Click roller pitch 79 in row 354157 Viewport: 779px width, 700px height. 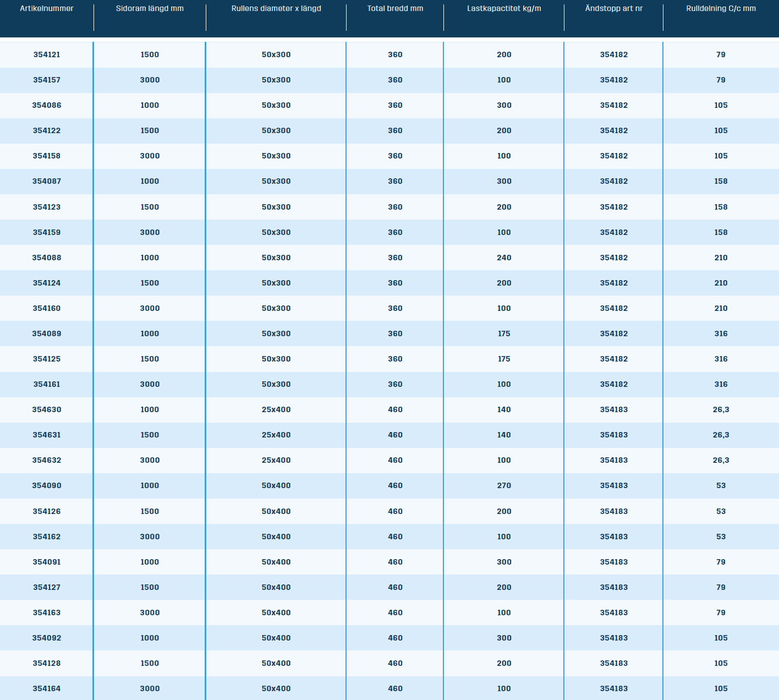pos(721,80)
